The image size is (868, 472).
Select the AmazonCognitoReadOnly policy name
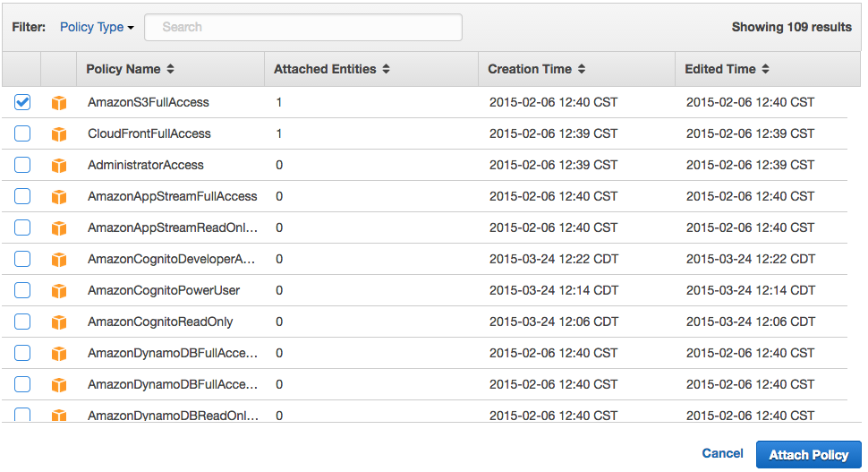pyautogui.click(x=160, y=322)
